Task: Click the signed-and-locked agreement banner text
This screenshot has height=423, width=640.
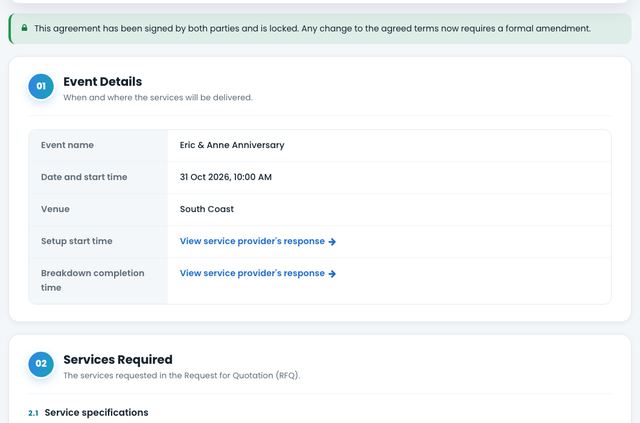Action: point(312,29)
